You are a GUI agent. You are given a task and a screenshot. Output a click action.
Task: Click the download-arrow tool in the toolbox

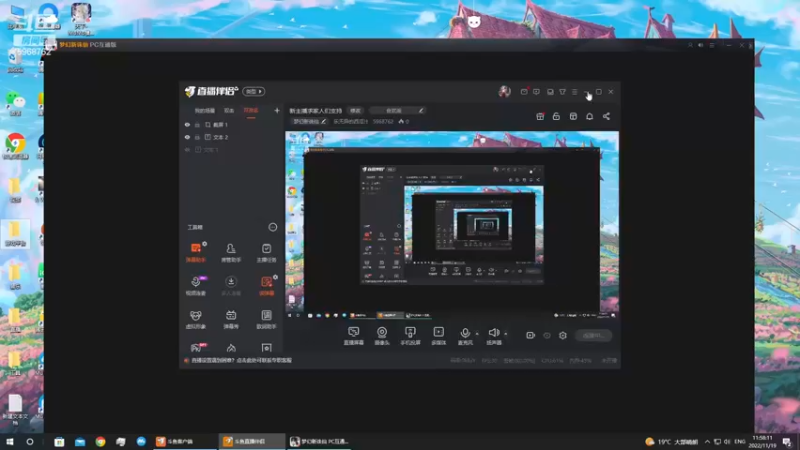tap(231, 286)
